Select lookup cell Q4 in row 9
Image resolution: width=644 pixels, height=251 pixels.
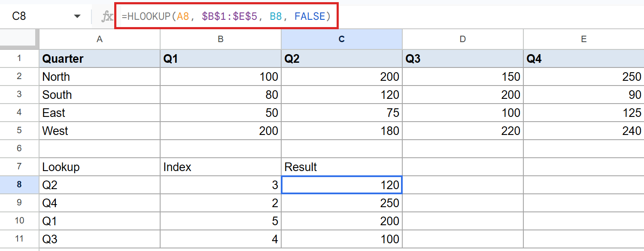100,203
